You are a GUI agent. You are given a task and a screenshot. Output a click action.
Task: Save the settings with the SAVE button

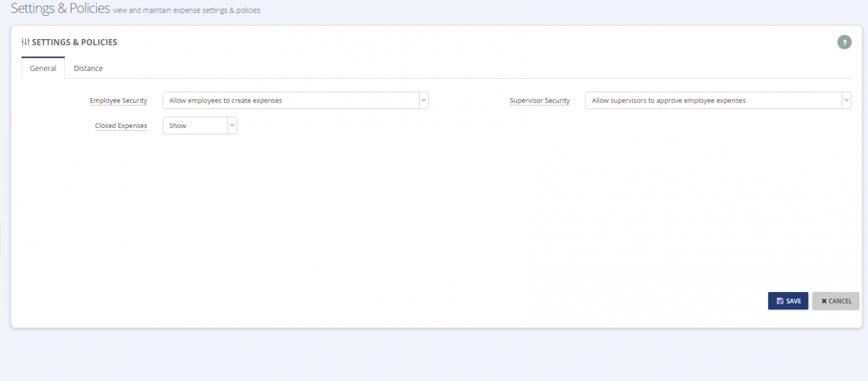pyautogui.click(x=788, y=301)
